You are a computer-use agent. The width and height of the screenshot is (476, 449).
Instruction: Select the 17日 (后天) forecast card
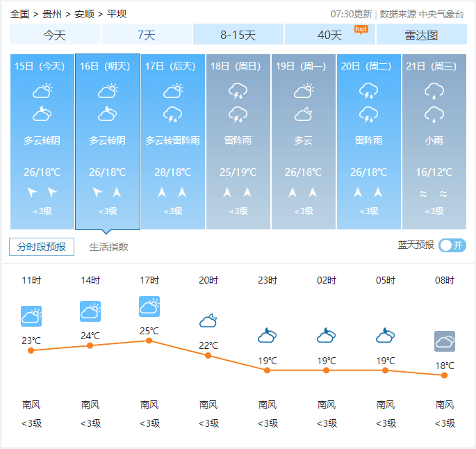click(x=173, y=142)
